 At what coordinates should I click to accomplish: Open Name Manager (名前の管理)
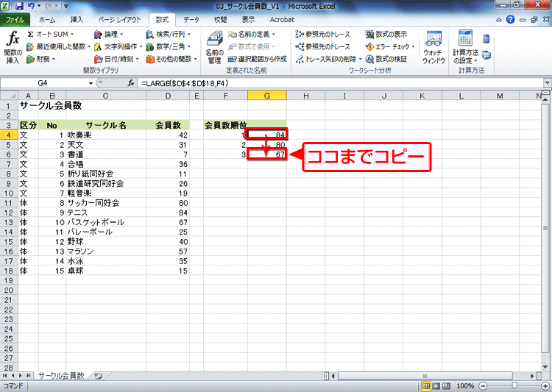(x=214, y=48)
